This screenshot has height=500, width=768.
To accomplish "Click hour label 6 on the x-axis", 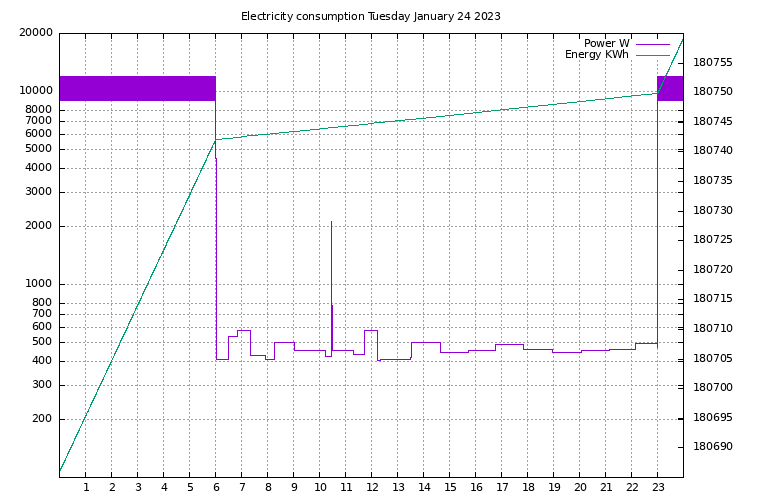I will coord(216,487).
